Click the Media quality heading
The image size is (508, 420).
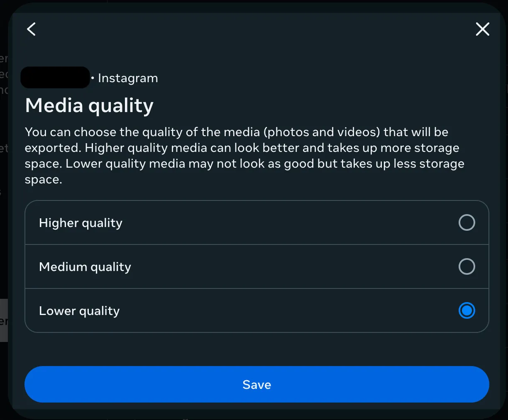coord(89,105)
